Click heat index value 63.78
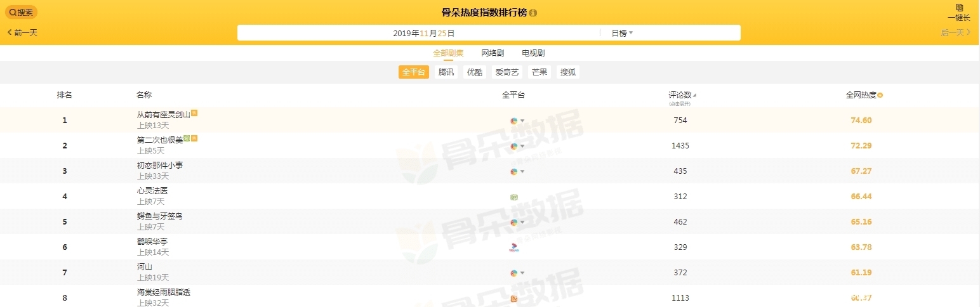The height and width of the screenshot is (307, 980). pos(861,247)
